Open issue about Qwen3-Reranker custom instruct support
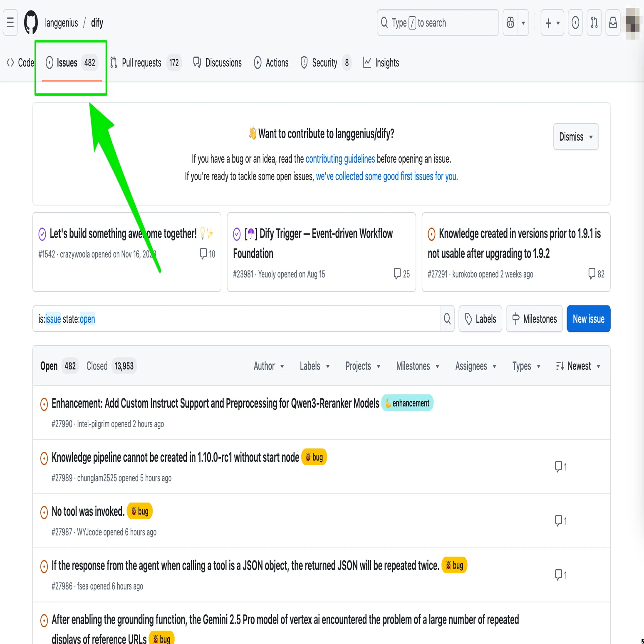The image size is (644, 644). point(215,403)
